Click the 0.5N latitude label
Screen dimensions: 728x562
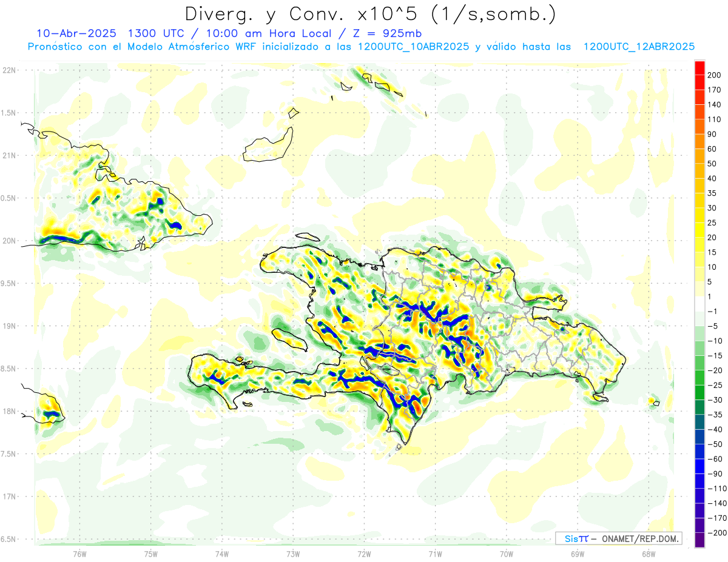[x=8, y=198]
